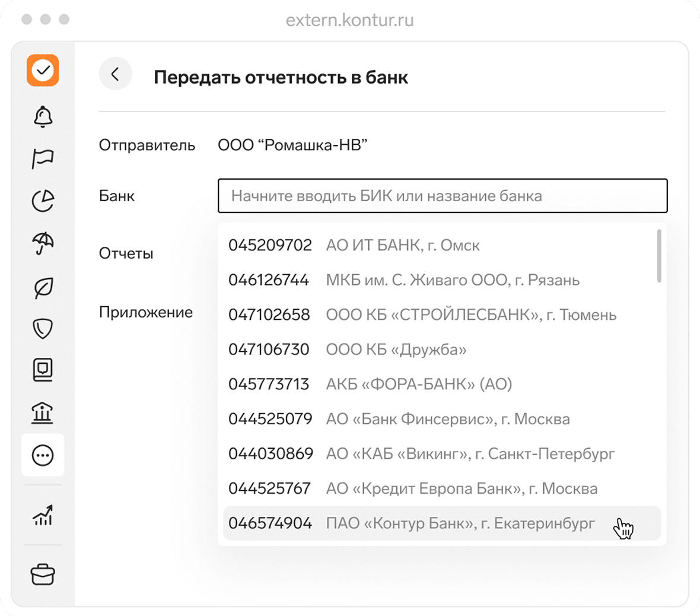Pick ООО КБ «Дружба» bank option
Viewport: 700px width, 616px height.
[x=396, y=350]
